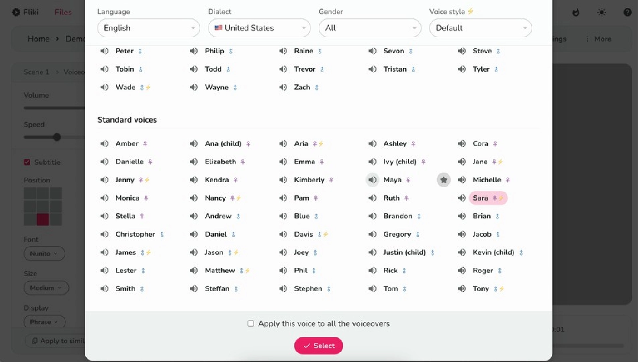
Task: Open the Gender filter dropdown
Action: tap(370, 28)
